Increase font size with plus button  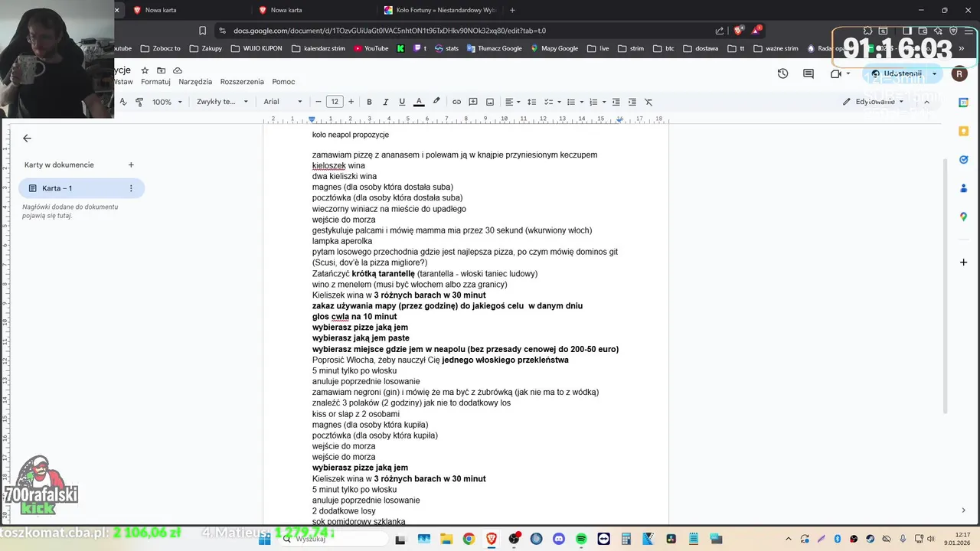[351, 102]
